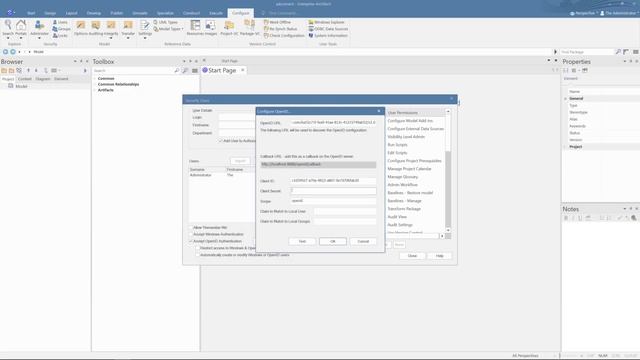Click into the Client Secret field
The height and width of the screenshot is (360, 640).
pos(333,191)
